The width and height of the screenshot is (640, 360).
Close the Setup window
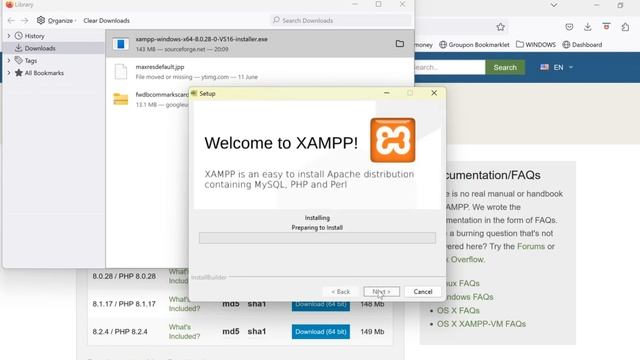coord(434,93)
